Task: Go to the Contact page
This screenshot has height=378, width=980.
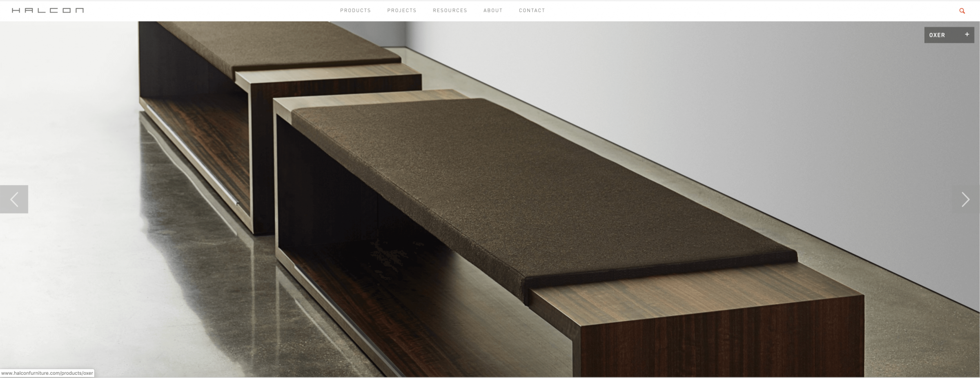Action: tap(532, 10)
